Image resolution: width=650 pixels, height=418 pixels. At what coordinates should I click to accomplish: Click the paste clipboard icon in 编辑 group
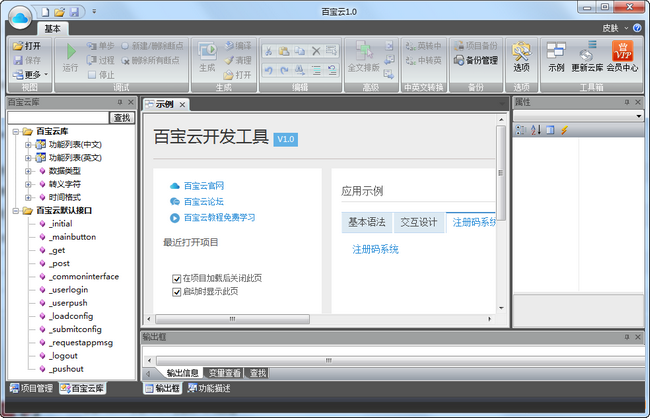[x=284, y=51]
